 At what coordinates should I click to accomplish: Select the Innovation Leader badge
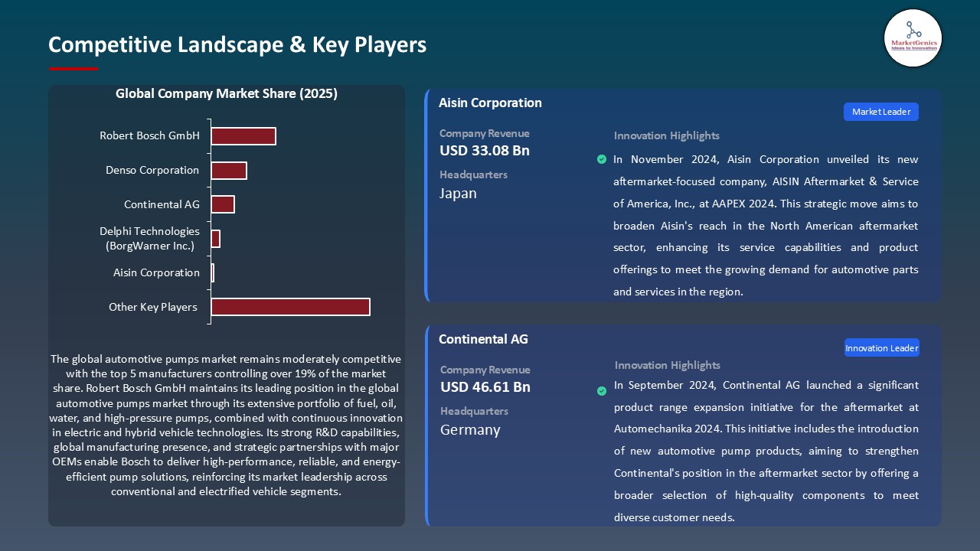click(881, 348)
